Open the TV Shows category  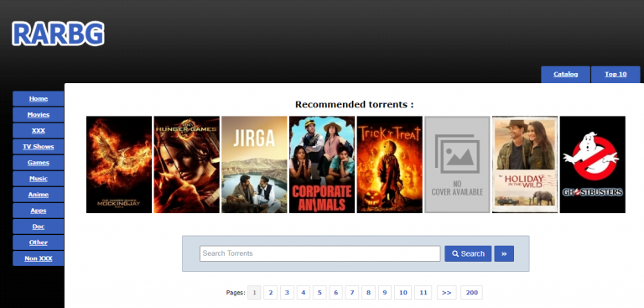click(x=39, y=147)
